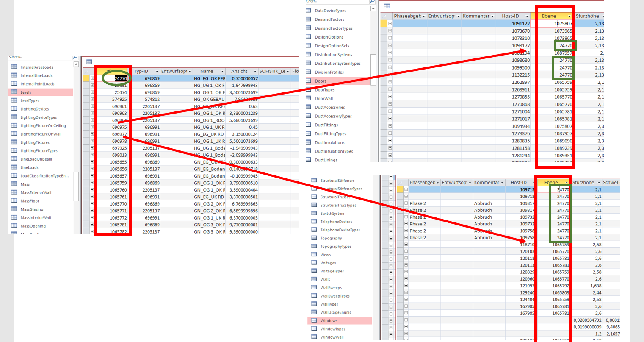
Task: Click scrollbar thumb in Doors navigation pane
Action: click(x=373, y=70)
